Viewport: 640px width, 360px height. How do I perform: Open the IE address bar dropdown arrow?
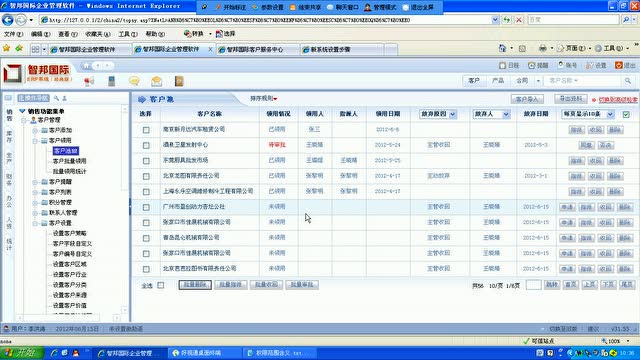495,20
